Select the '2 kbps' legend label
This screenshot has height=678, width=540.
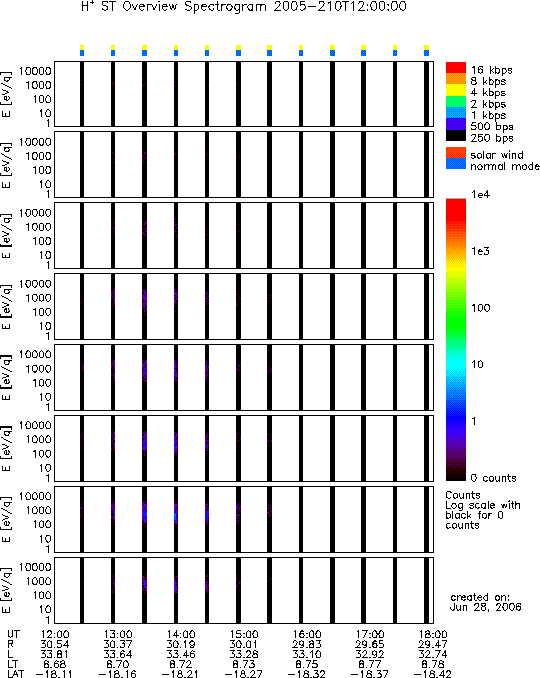click(x=488, y=104)
